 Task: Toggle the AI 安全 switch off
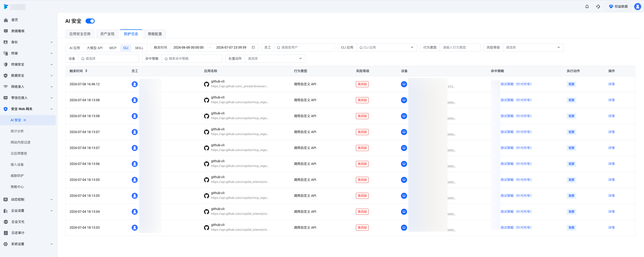pyautogui.click(x=90, y=21)
